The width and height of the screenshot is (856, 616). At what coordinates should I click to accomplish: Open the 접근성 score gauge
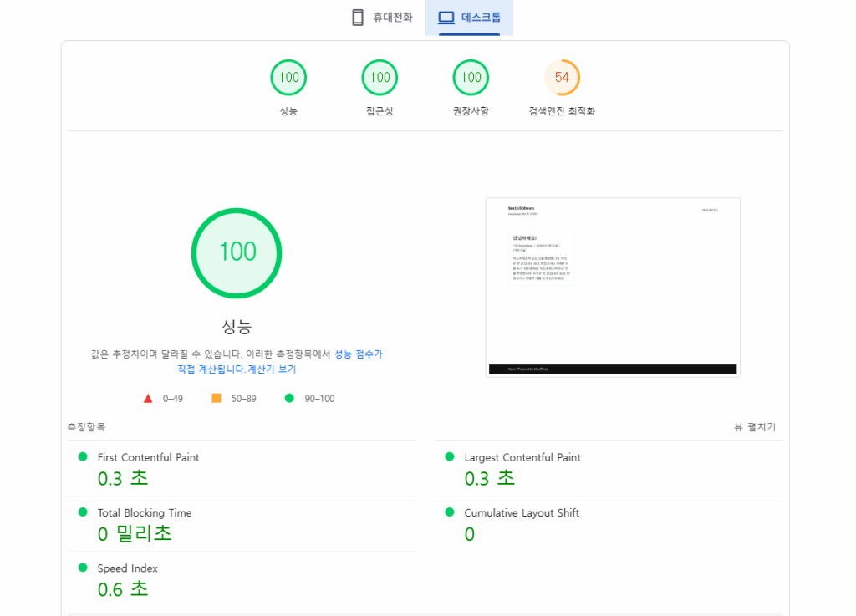[x=380, y=78]
